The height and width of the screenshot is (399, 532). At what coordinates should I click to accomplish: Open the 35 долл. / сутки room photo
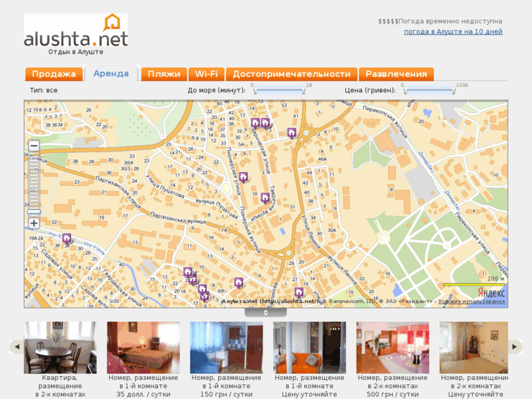(x=143, y=347)
